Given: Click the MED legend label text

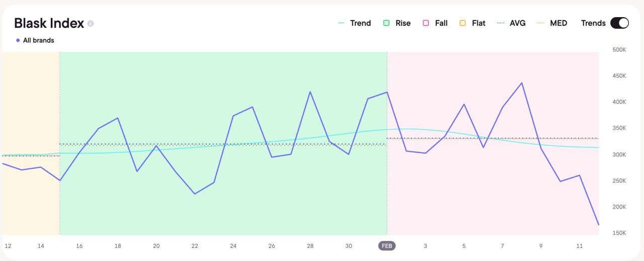Looking at the screenshot, I should (x=558, y=23).
